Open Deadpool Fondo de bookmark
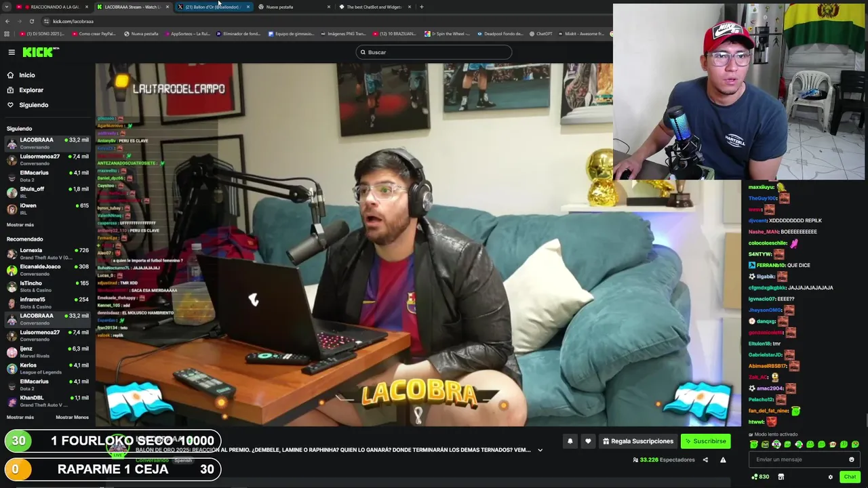This screenshot has width=868, height=488. 500,34
